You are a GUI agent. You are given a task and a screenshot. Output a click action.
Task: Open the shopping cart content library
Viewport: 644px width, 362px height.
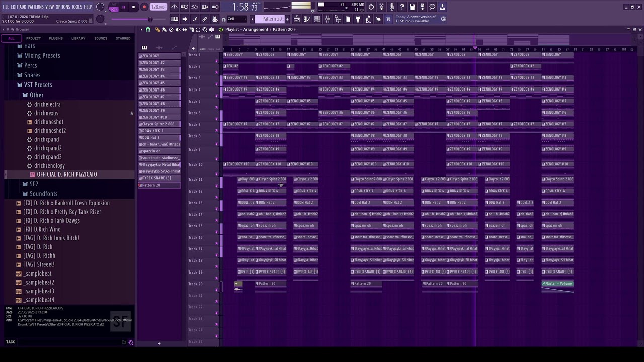(x=388, y=19)
